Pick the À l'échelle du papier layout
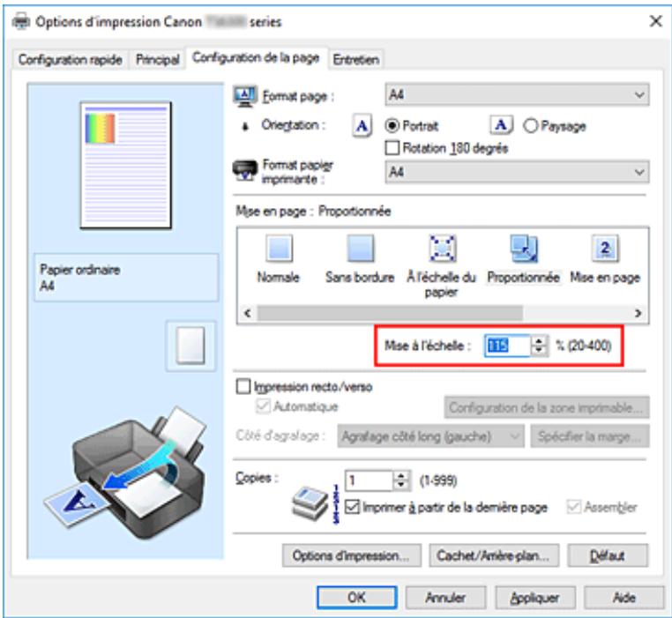This screenshot has height=618, width=672. coord(442,248)
